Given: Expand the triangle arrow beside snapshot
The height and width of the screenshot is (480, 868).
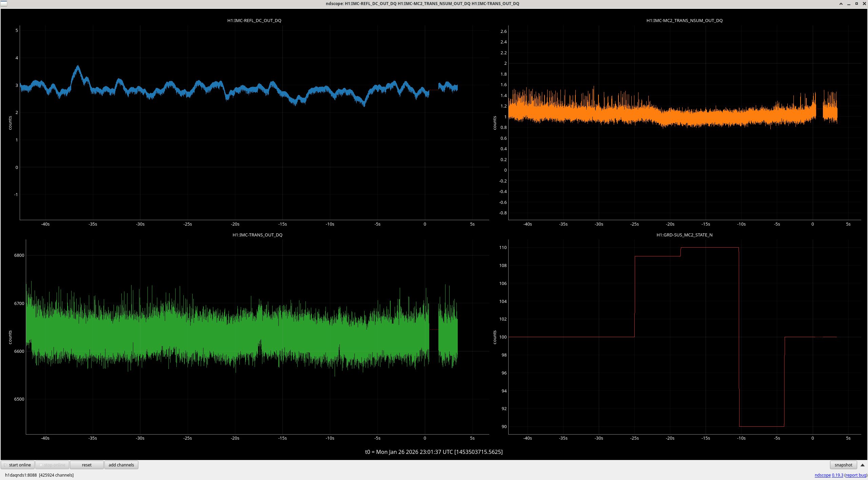Looking at the screenshot, I should click(x=863, y=465).
